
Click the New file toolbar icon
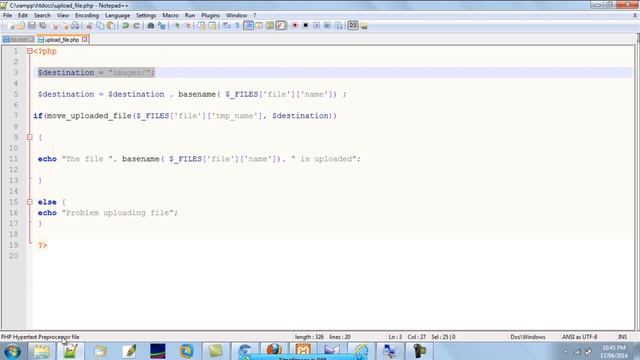point(11,26)
